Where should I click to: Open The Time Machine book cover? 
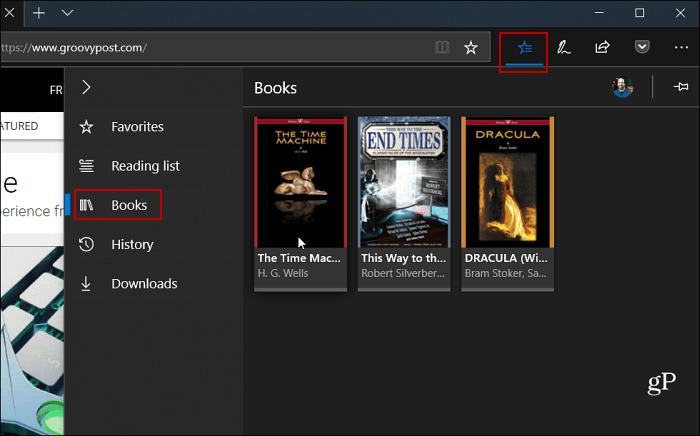pyautogui.click(x=300, y=182)
